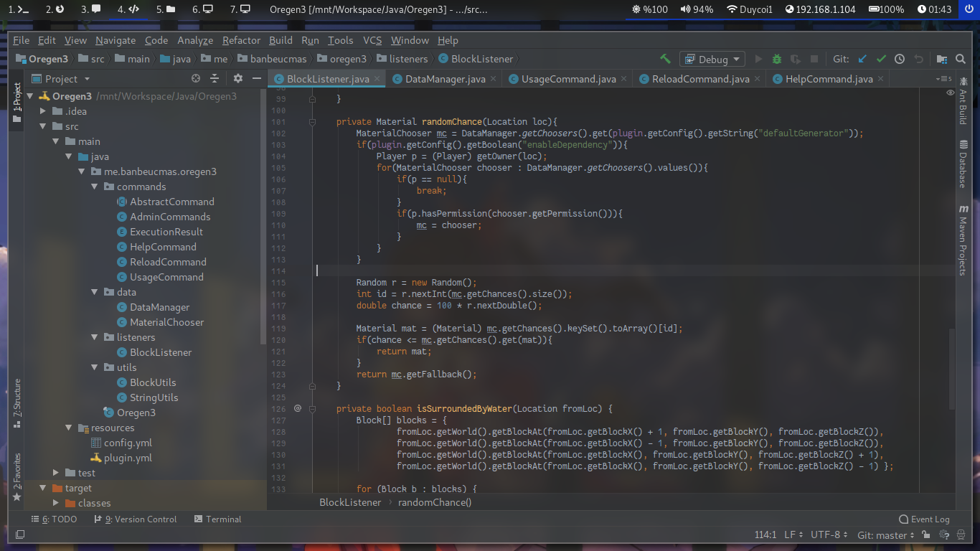Open the config.yml file in project tree
980x551 pixels.
point(128,443)
